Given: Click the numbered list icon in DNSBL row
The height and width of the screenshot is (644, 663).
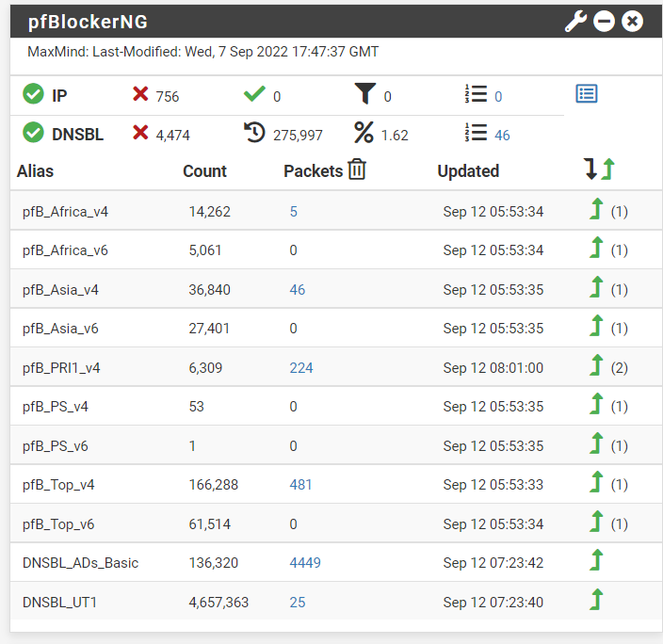Looking at the screenshot, I should pyautogui.click(x=477, y=133).
